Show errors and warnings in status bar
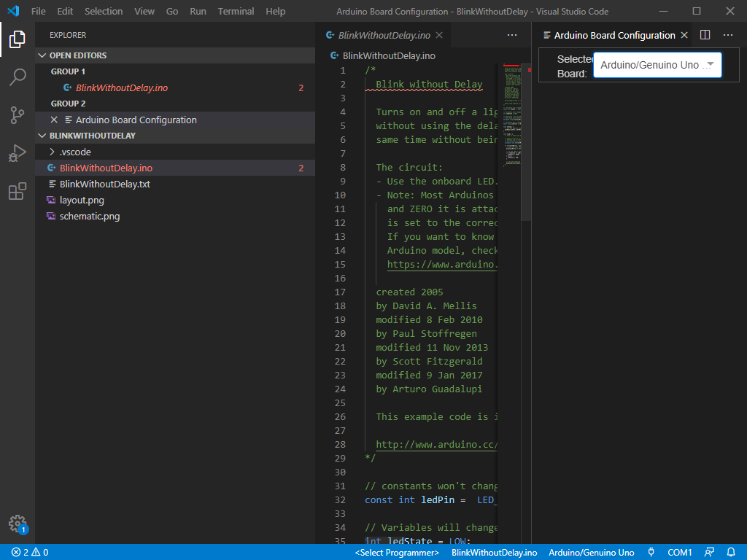This screenshot has height=560, width=747. 29,553
